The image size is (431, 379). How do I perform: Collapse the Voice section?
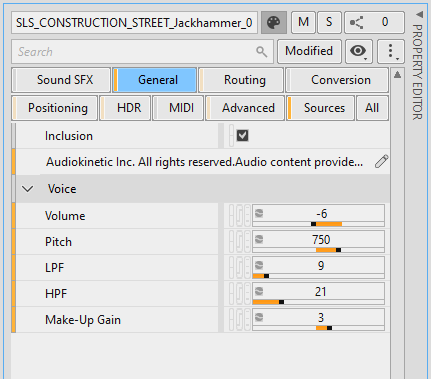point(27,189)
